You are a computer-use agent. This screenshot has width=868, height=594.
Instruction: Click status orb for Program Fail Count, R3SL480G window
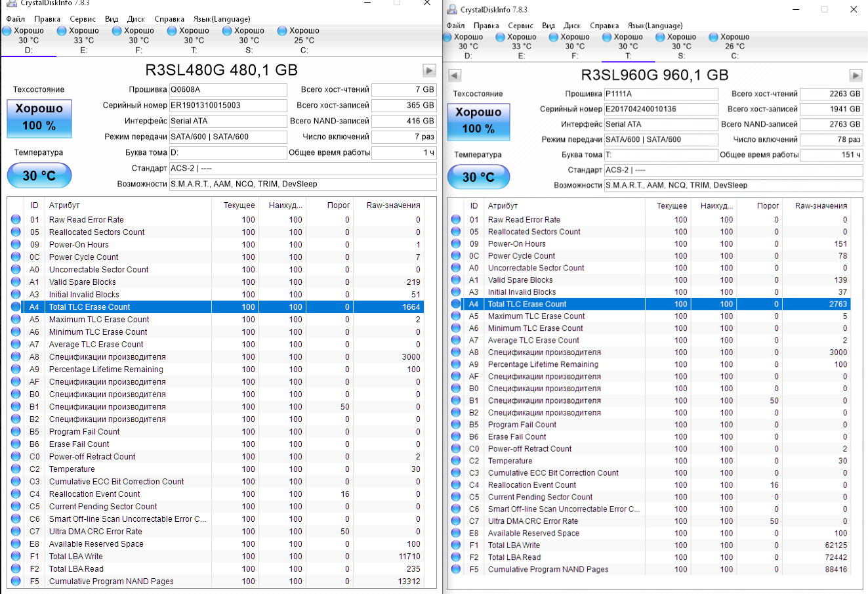point(16,432)
